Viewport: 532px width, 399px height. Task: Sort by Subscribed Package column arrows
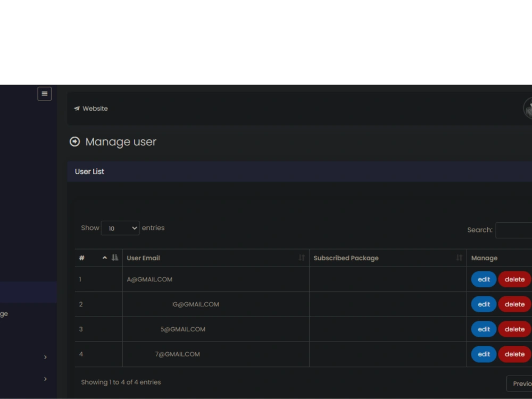click(x=459, y=258)
